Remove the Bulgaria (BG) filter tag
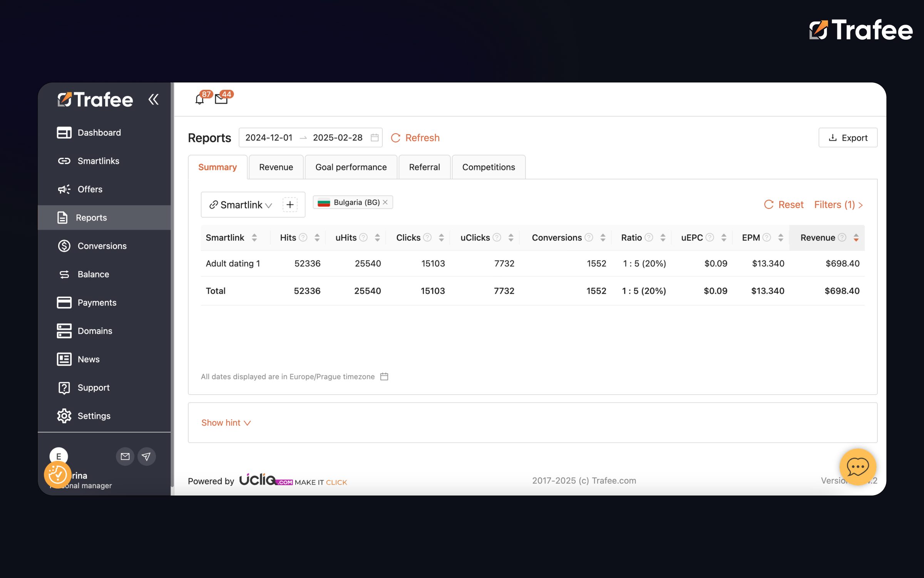Viewport: 924px width, 578px height. (385, 202)
